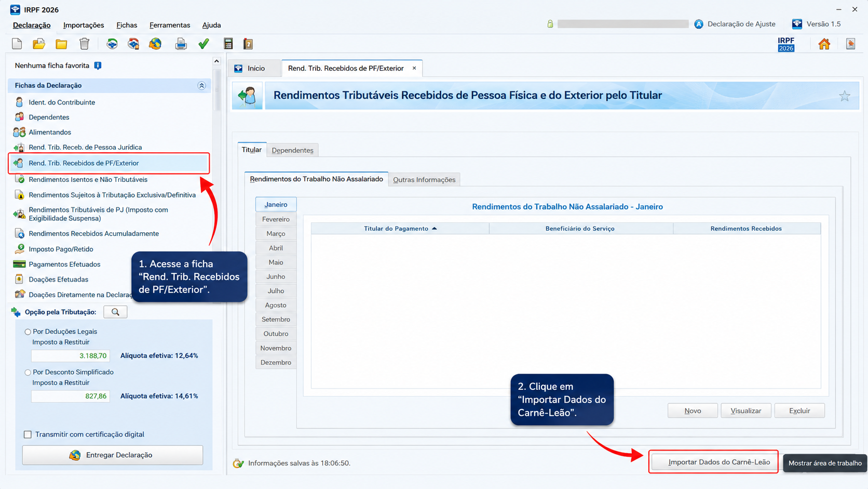Open the Ferramentas menu
The height and width of the screenshot is (489, 868).
[170, 25]
